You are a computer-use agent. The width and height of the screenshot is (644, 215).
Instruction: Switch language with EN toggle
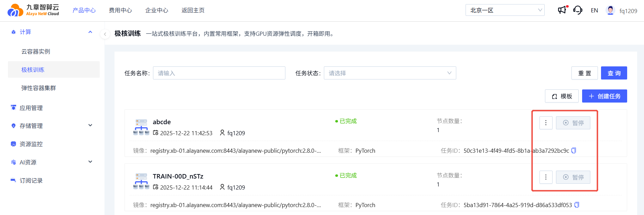pos(594,10)
